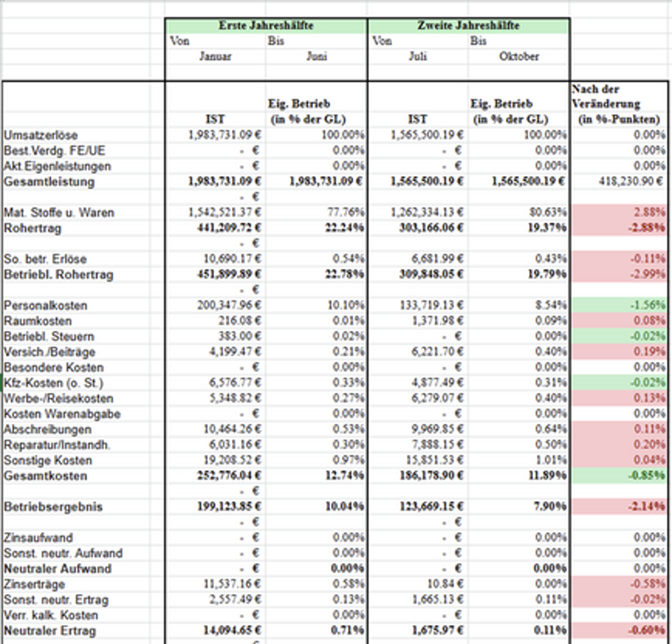
Task: Click the 'Neutraler Ertrag' row label
Action: pyautogui.click(x=49, y=630)
